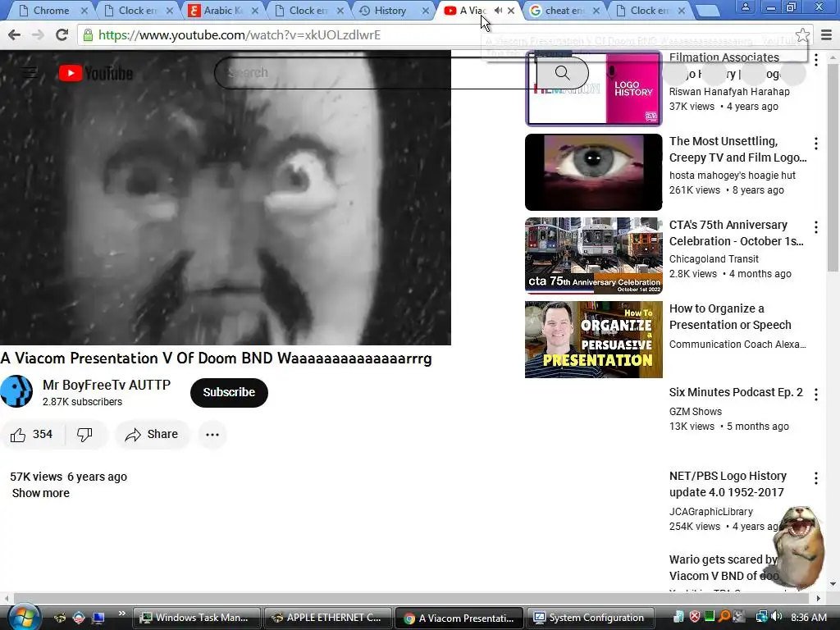Screen dimensions: 840x630
Task: Click the dancing hamster desktop pet
Action: click(x=799, y=546)
